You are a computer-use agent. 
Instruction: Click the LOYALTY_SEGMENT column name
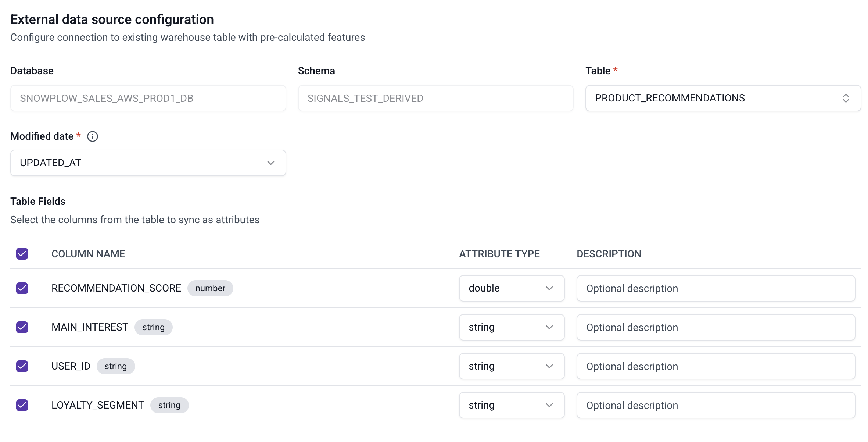pyautogui.click(x=98, y=405)
